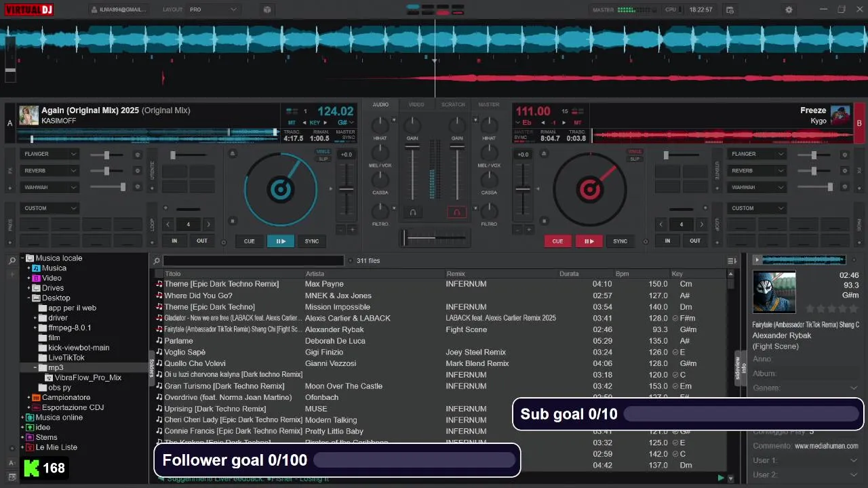The height and width of the screenshot is (488, 868).
Task: Toggle SLIP mode on deck A
Action: 323,159
